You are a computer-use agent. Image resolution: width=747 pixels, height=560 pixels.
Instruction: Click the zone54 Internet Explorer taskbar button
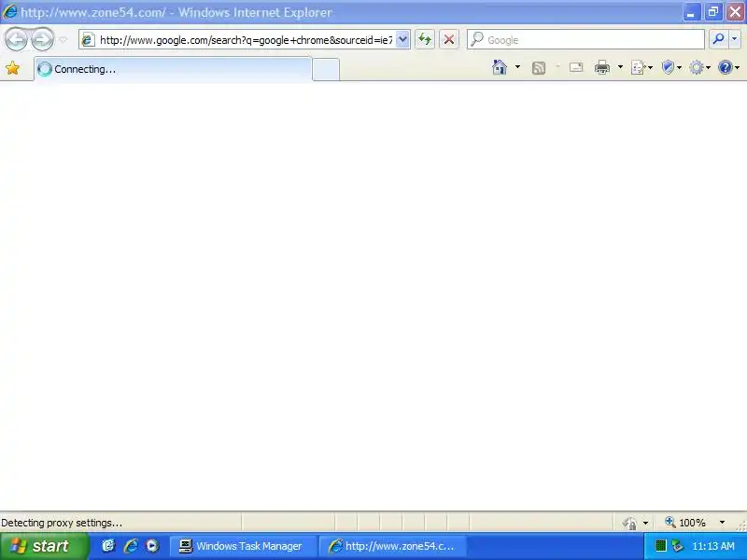393,546
